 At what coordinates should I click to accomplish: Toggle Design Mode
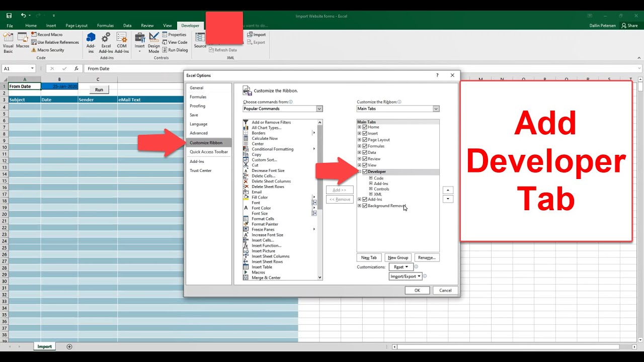[x=154, y=43]
